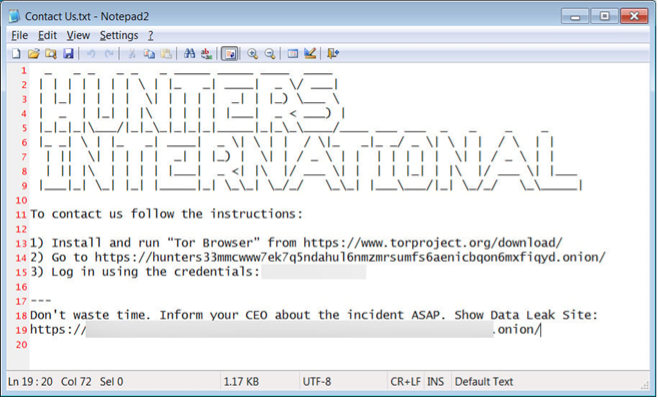Open the Customize Schemes icon
The image size is (658, 400).
click(310, 54)
